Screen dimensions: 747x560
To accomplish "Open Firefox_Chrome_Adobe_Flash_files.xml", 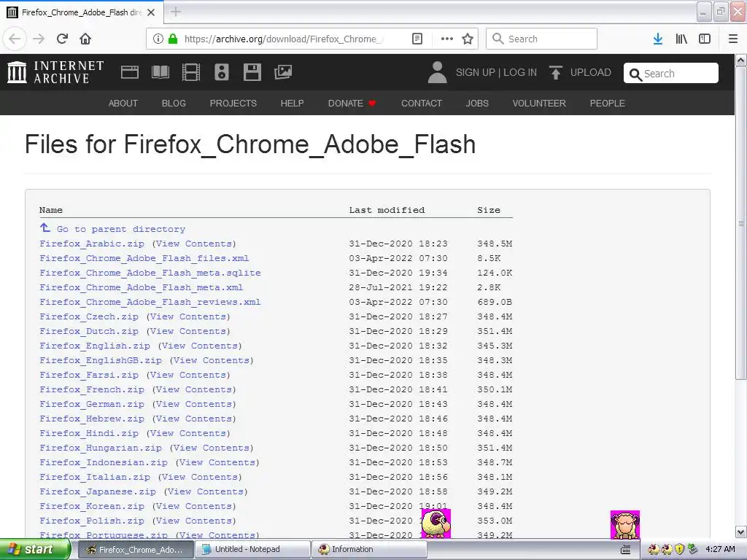I will click(x=144, y=258).
